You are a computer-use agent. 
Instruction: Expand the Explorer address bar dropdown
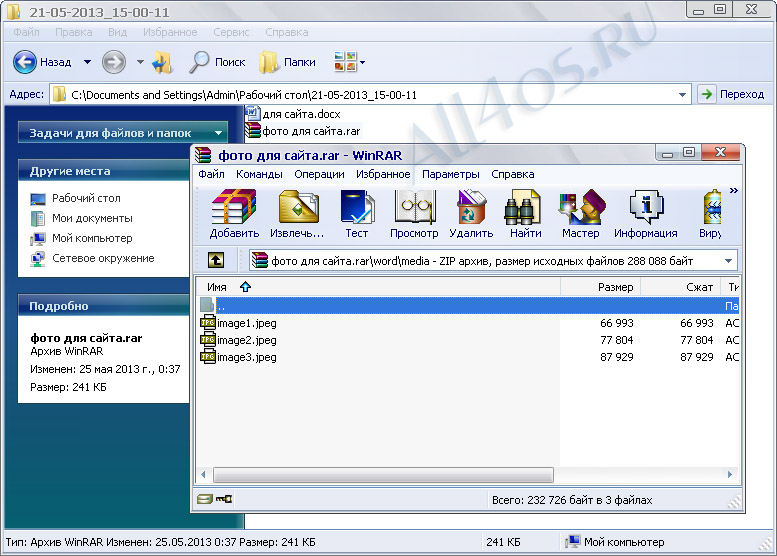[x=682, y=94]
